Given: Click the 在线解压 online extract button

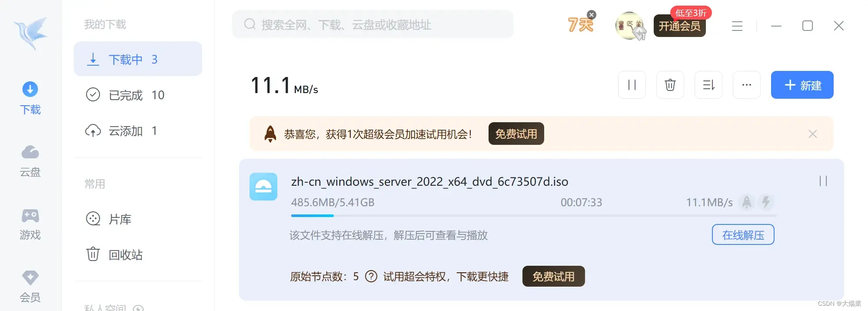Looking at the screenshot, I should pyautogui.click(x=743, y=235).
